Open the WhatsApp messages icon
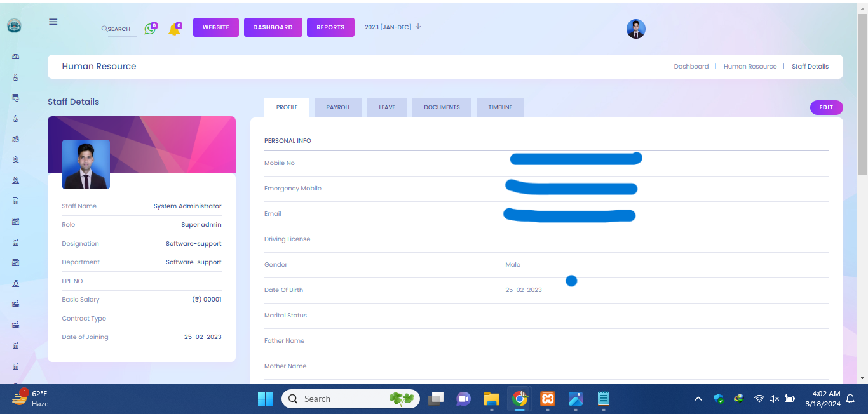The height and width of the screenshot is (414, 868). pyautogui.click(x=150, y=29)
